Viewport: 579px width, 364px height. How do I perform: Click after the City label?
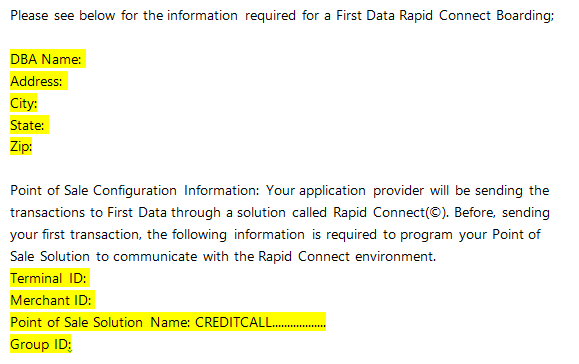[37, 103]
